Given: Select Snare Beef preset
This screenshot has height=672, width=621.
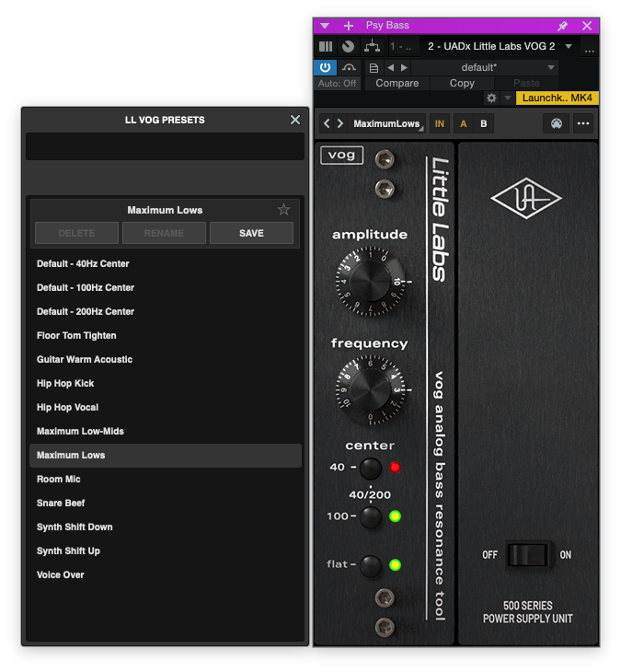Looking at the screenshot, I should pyautogui.click(x=166, y=504).
